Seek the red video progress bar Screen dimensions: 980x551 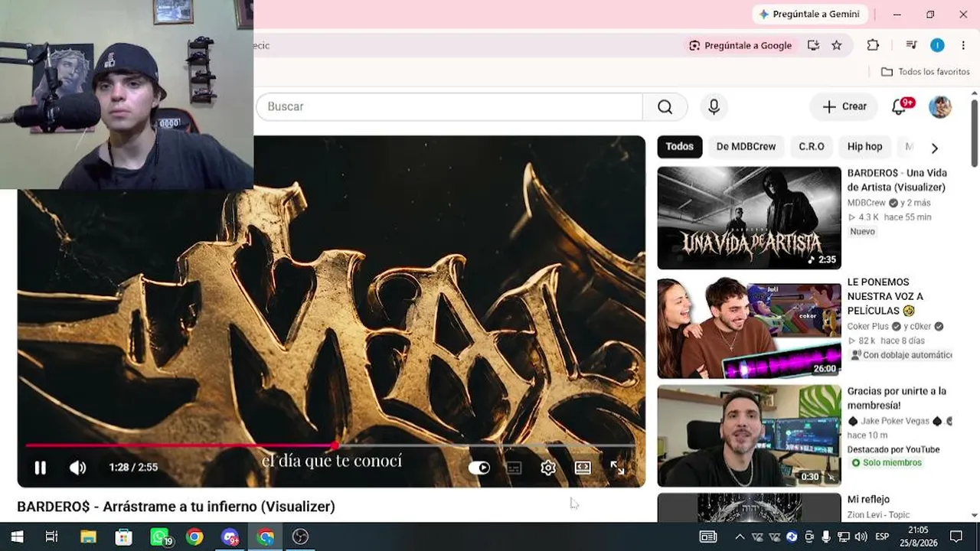click(331, 445)
